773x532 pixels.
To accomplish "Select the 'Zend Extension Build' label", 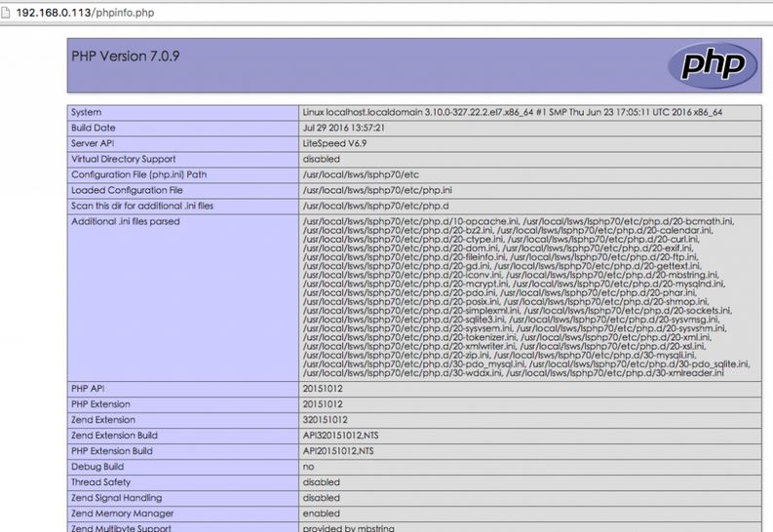I will coord(114,436).
